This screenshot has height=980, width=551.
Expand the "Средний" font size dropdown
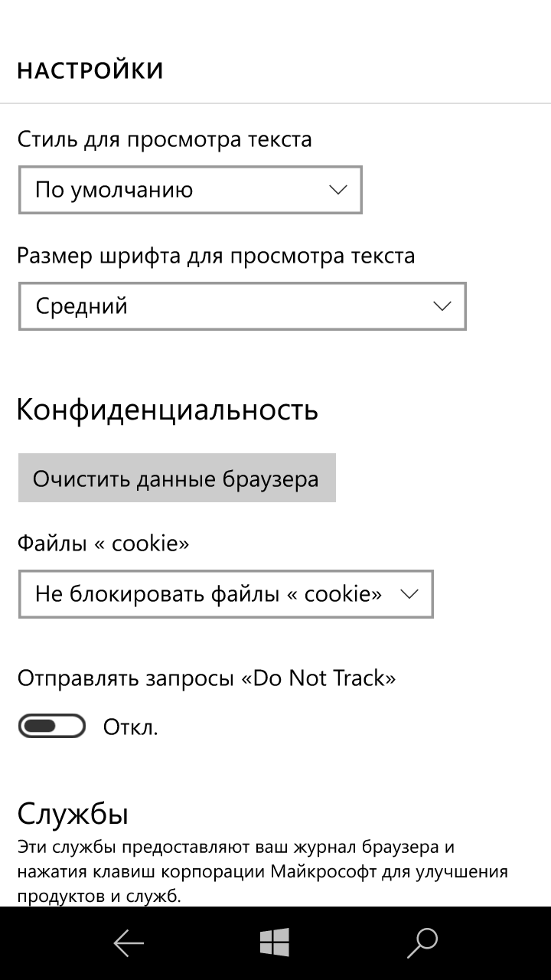[242, 306]
